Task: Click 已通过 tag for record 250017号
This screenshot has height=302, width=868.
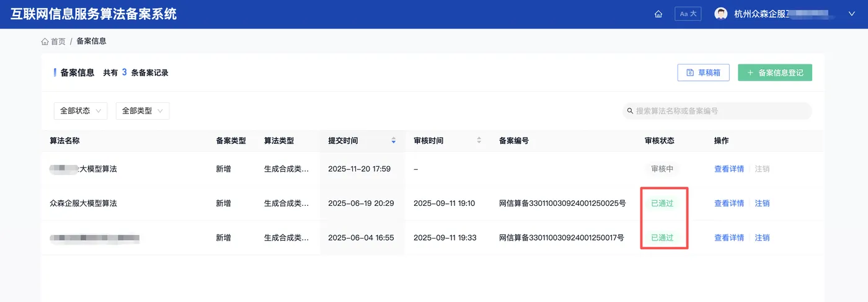Action: [662, 238]
